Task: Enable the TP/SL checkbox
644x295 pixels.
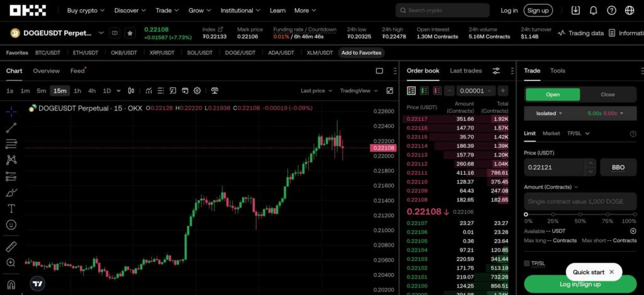Action: point(527,264)
